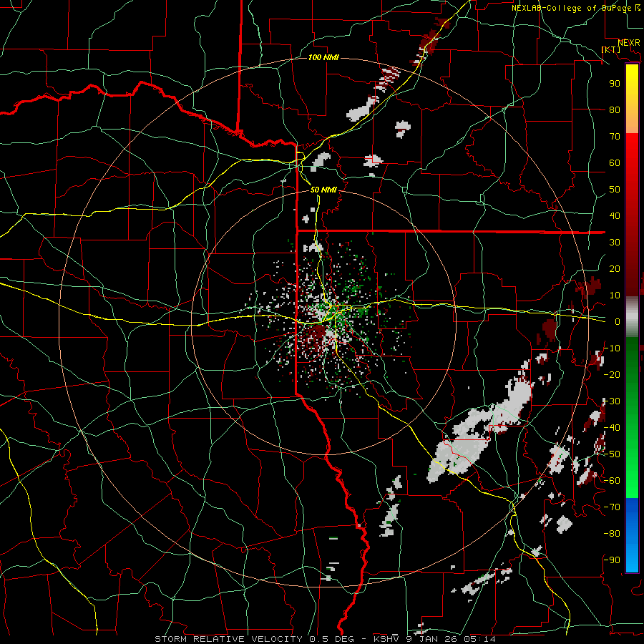Click the -90 value on the velocity scale

coord(612,560)
